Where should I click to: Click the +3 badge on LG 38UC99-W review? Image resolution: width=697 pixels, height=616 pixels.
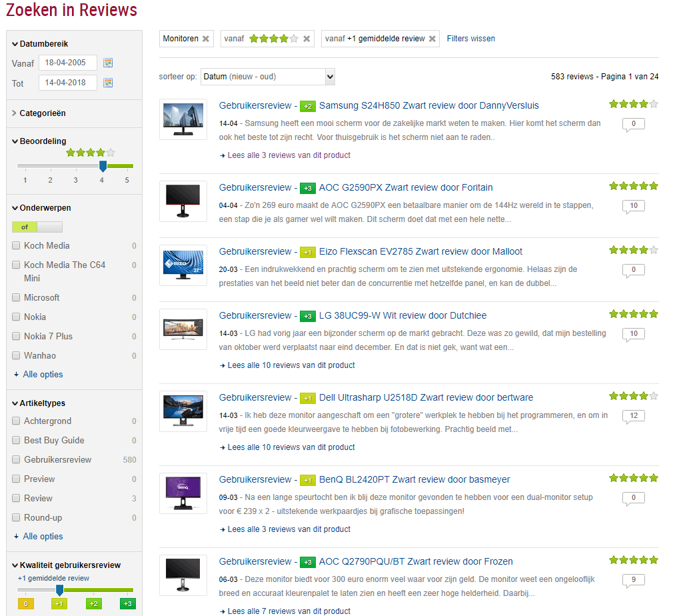[308, 316]
